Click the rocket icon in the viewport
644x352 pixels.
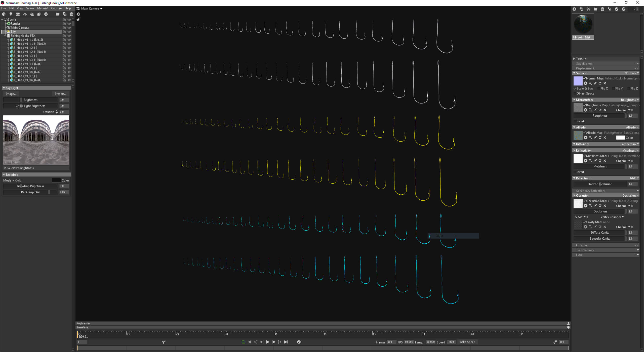pyautogui.click(x=78, y=19)
